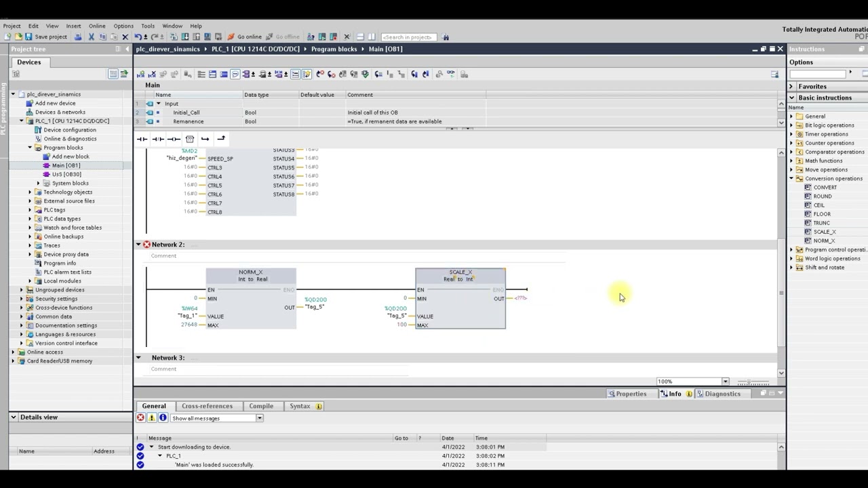
Task: Insert a normally open contact
Action: click(142, 139)
